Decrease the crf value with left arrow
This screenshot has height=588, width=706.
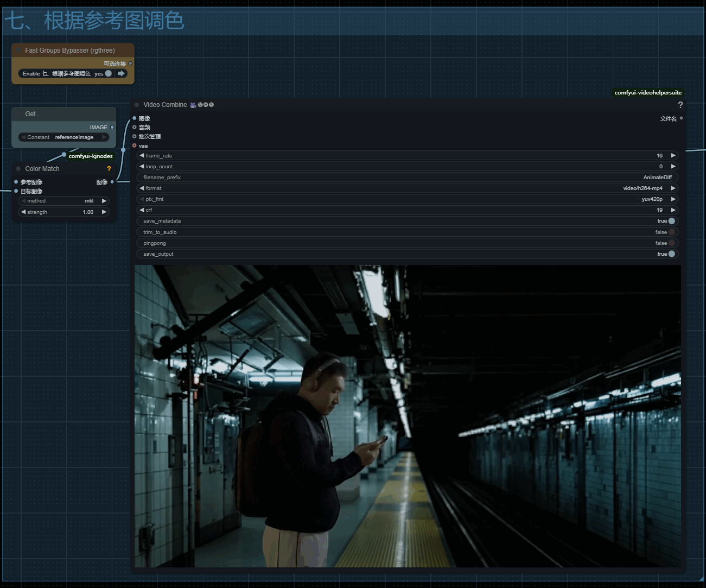coord(142,210)
